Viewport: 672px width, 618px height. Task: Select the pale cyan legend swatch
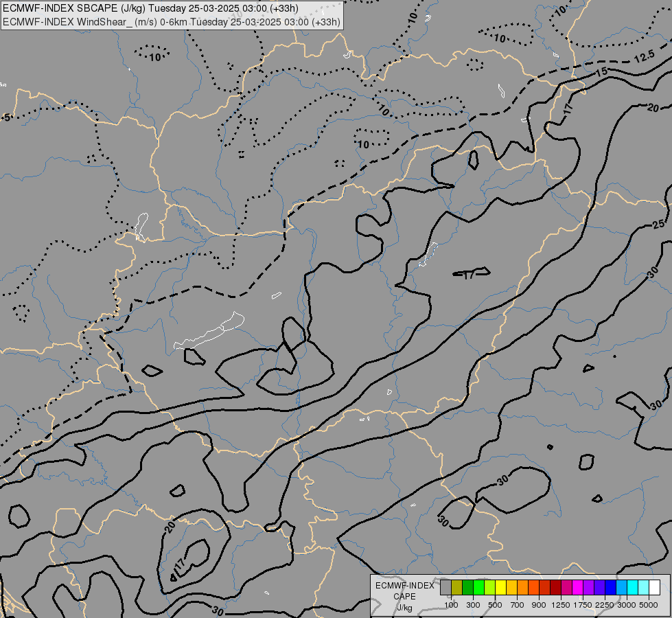tap(643, 588)
